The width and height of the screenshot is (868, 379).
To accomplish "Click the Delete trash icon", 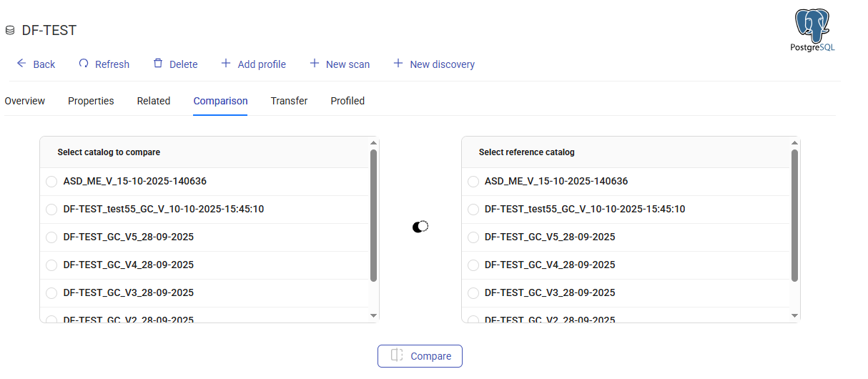I will (x=158, y=64).
